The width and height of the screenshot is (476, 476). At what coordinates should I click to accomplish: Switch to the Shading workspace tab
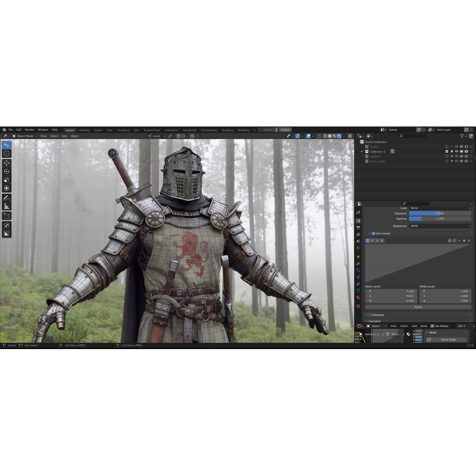point(84,130)
